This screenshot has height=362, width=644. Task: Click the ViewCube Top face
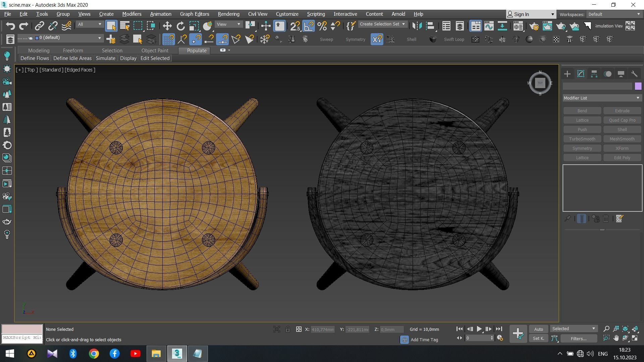540,83
